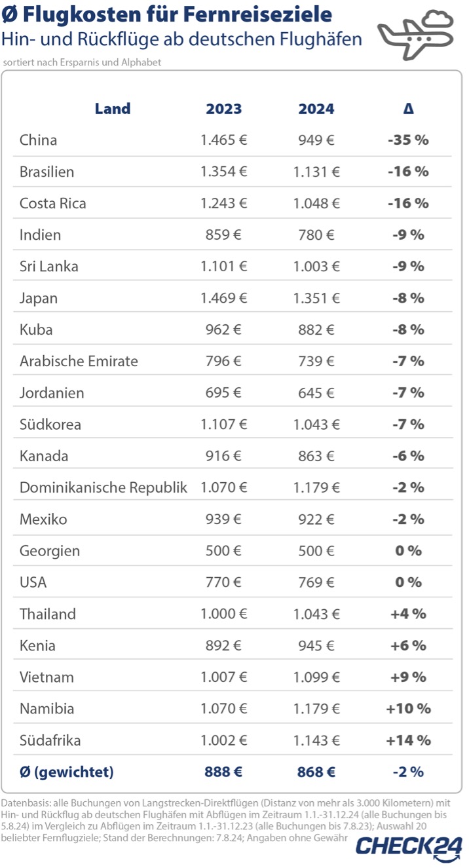Click Japan's 2023 price 1.469 €
This screenshot has height=868, width=469.
coord(224,298)
